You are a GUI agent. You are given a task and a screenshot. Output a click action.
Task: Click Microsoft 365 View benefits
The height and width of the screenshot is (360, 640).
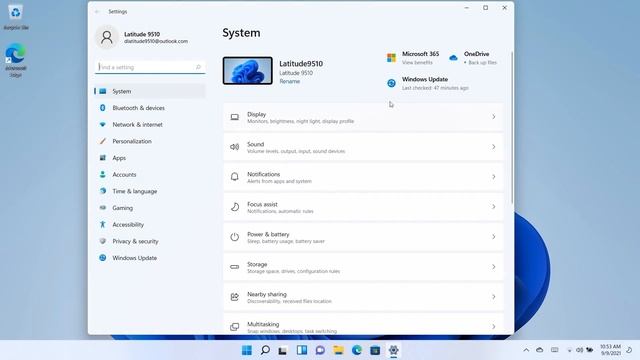[x=417, y=63]
